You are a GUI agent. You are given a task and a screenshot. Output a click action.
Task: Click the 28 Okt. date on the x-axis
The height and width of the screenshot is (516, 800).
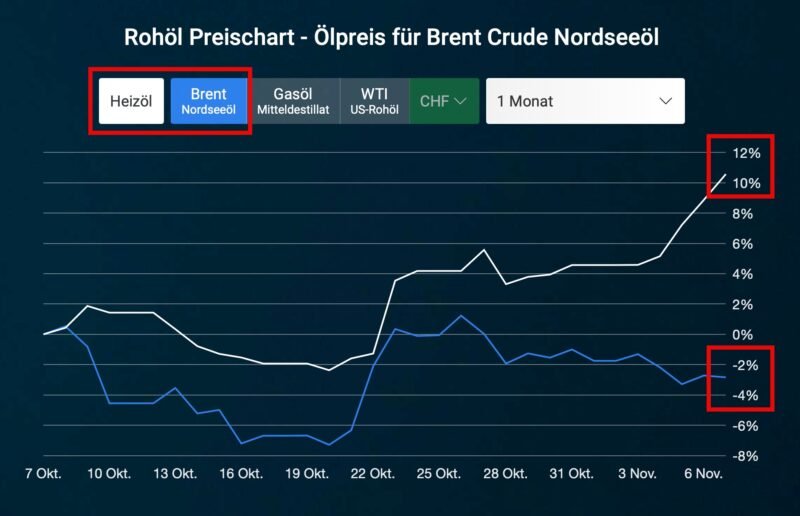507,473
